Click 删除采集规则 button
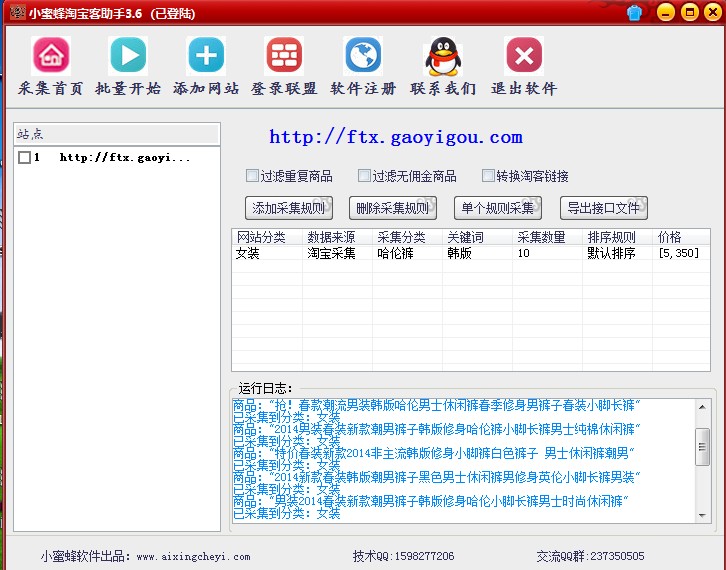This screenshot has height=570, width=726. pos(393,208)
